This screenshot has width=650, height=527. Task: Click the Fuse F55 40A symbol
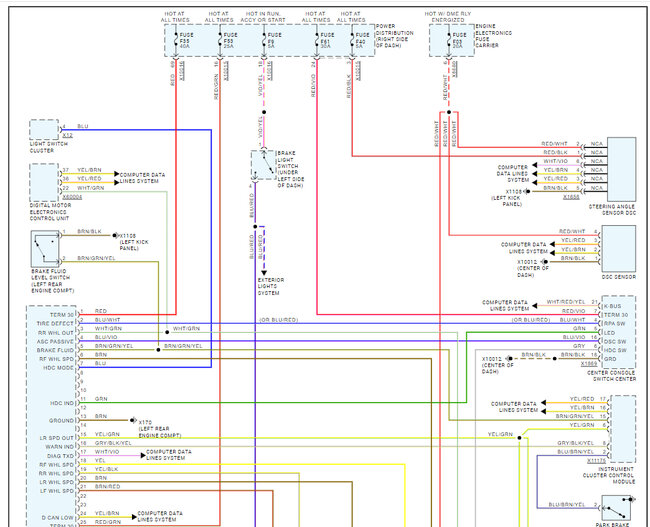click(176, 41)
